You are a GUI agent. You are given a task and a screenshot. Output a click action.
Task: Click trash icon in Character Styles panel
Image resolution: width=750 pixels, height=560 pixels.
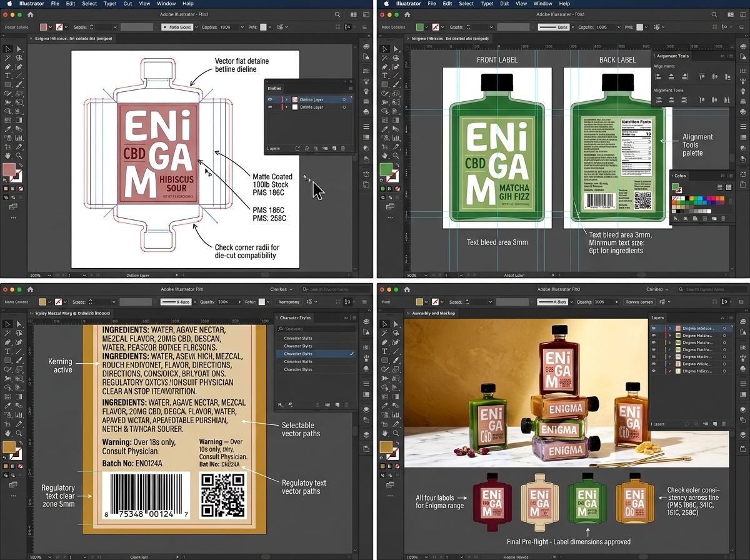coord(346,405)
